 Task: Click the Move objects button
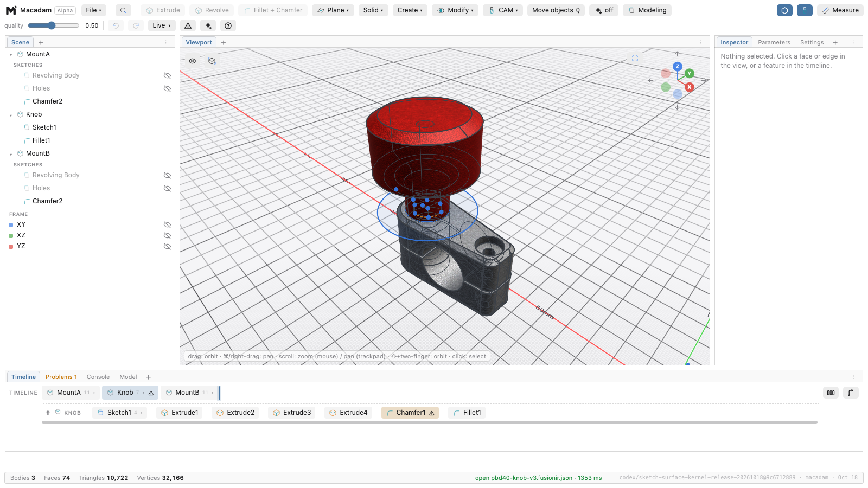556,10
